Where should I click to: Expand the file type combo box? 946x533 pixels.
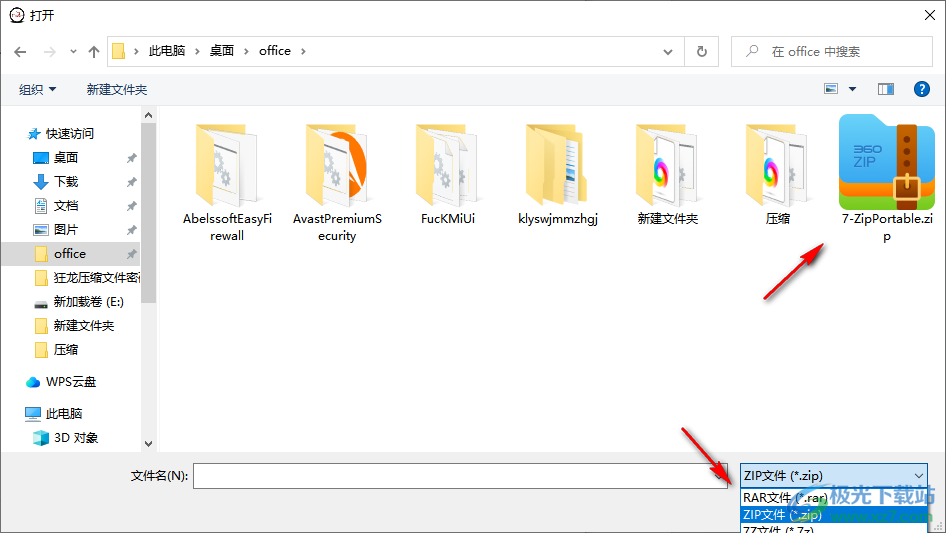click(x=919, y=476)
